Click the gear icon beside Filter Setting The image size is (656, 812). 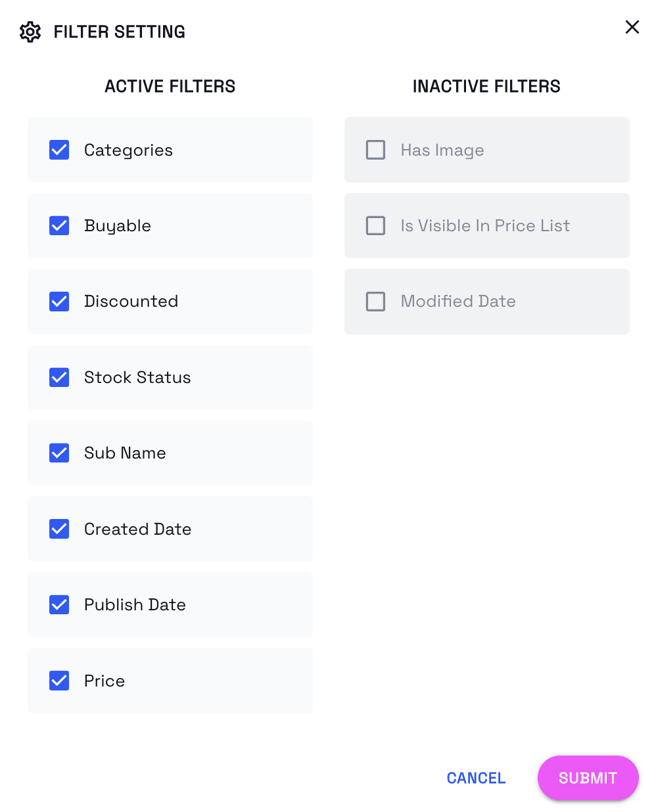click(30, 32)
